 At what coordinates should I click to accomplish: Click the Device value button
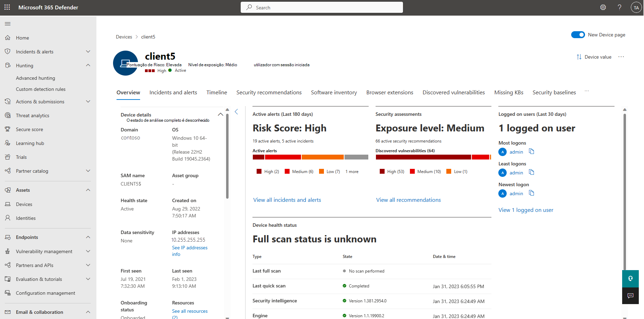594,57
